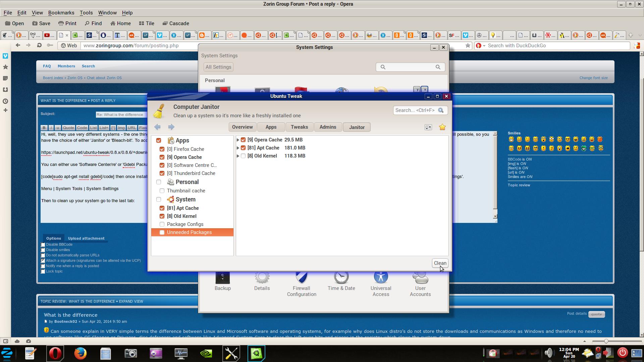Click the volume speaker tray icon
Viewport: 644px width, 362px height.
click(549, 353)
